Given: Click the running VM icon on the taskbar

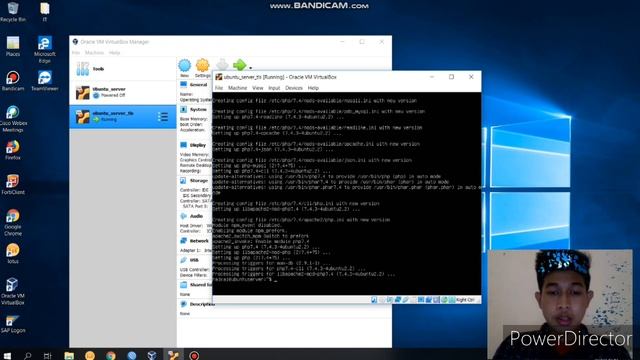Looking at the screenshot, I should (x=173, y=356).
